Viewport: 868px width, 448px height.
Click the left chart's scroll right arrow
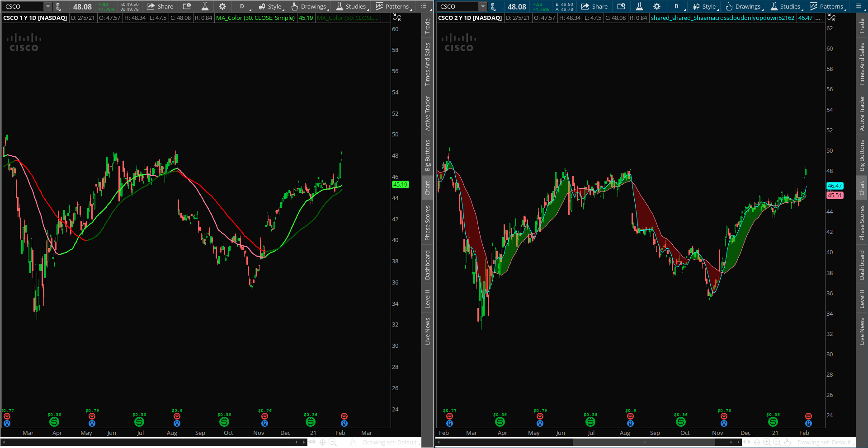[x=304, y=442]
